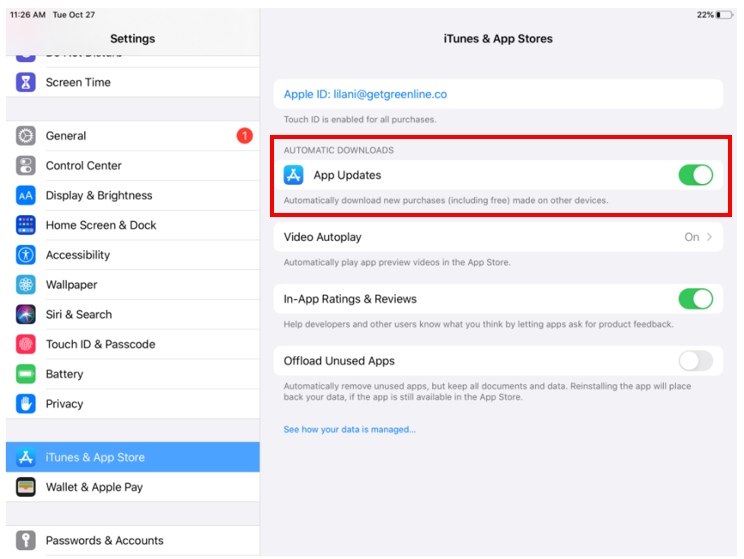
Task: Tap the Siri & Search icon
Action: pos(26,314)
